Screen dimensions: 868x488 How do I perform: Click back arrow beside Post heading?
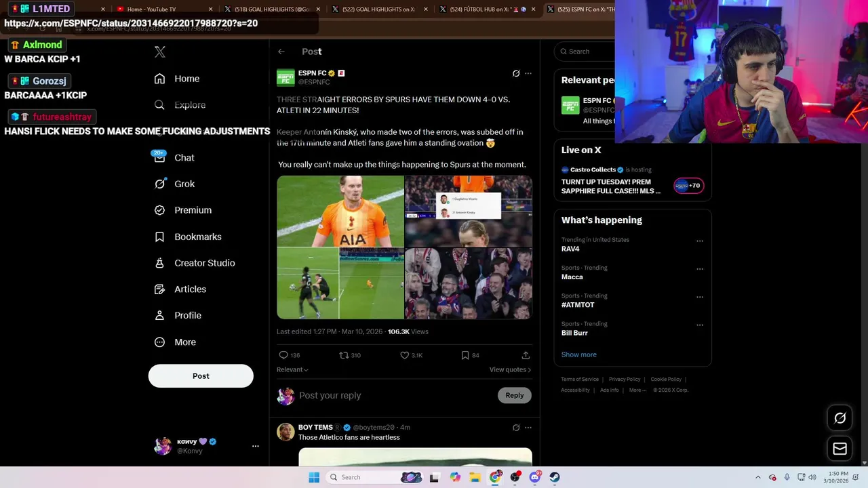coord(281,52)
